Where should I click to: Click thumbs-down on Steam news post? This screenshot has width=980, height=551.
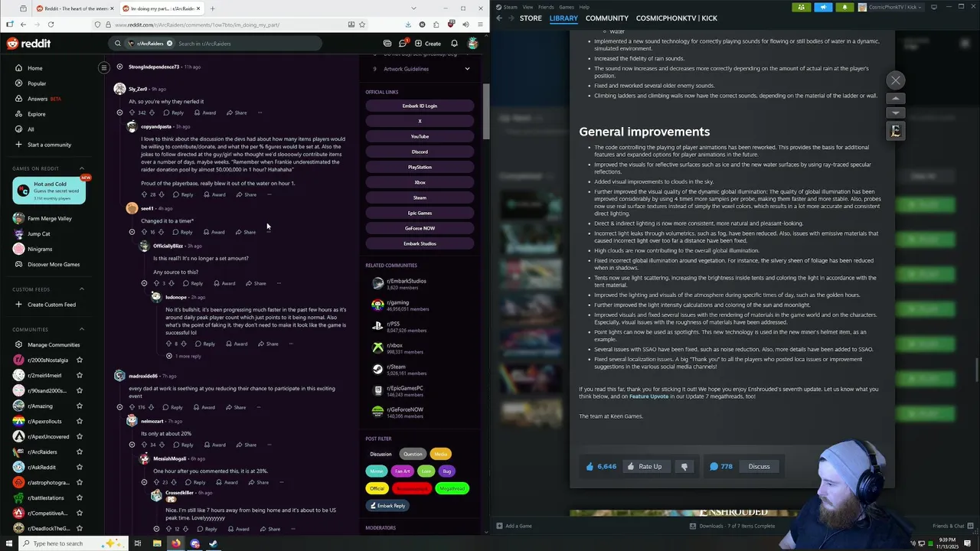(x=684, y=466)
